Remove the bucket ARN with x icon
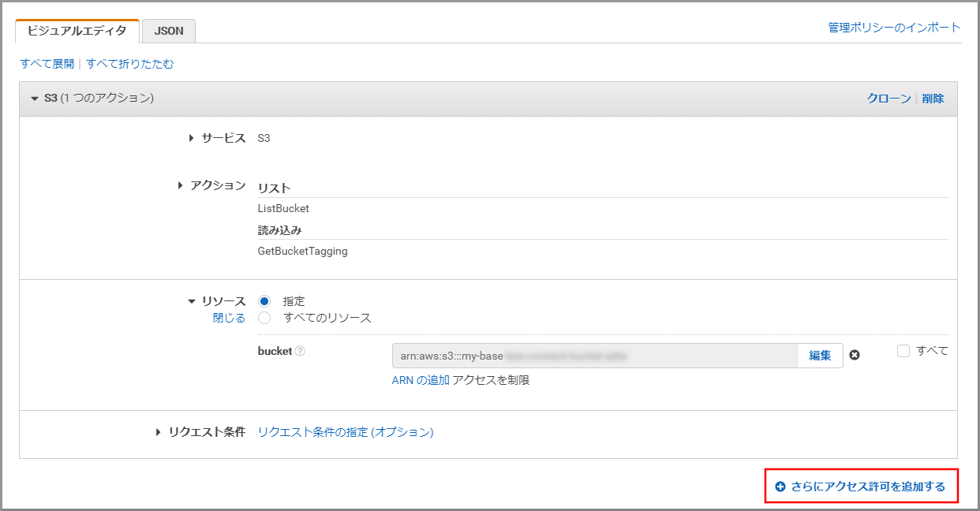This screenshot has width=980, height=511. coord(855,356)
